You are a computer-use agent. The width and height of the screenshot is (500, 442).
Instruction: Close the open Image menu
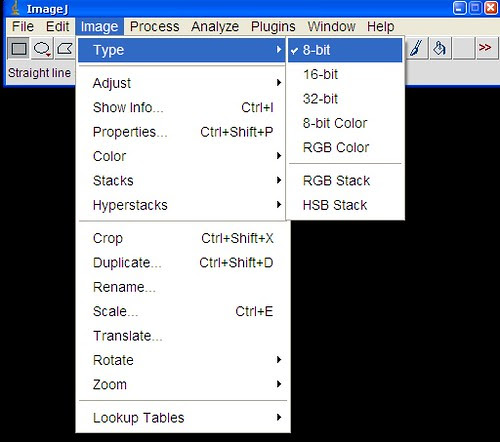pyautogui.click(x=99, y=26)
